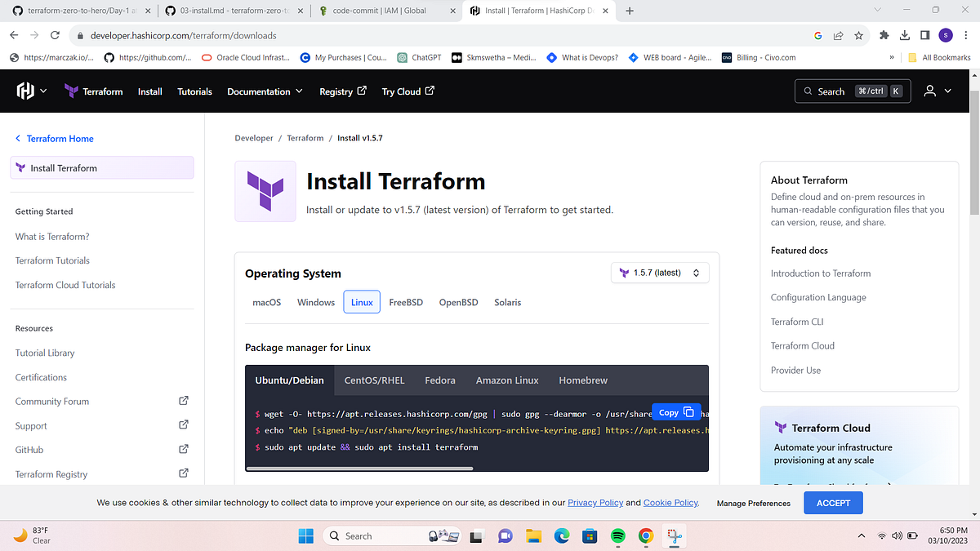This screenshot has height=551, width=980.
Task: Select the OpenBSD operating system tab
Action: pyautogui.click(x=458, y=302)
